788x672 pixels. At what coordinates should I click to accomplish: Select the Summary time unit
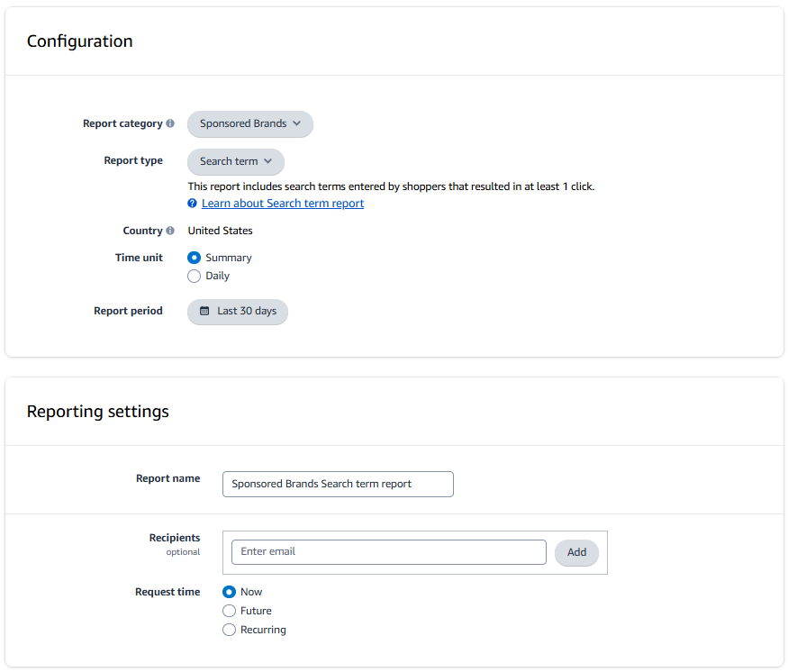[194, 258]
